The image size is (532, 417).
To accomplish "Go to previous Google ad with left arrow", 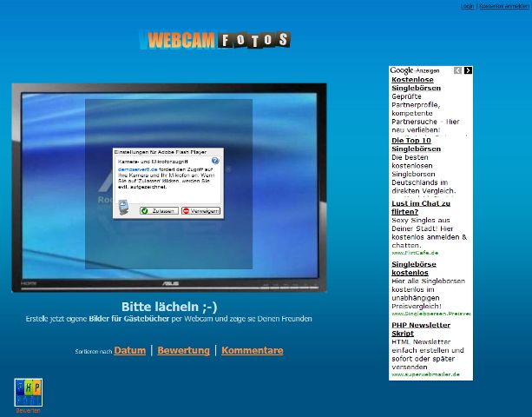I will tap(458, 70).
